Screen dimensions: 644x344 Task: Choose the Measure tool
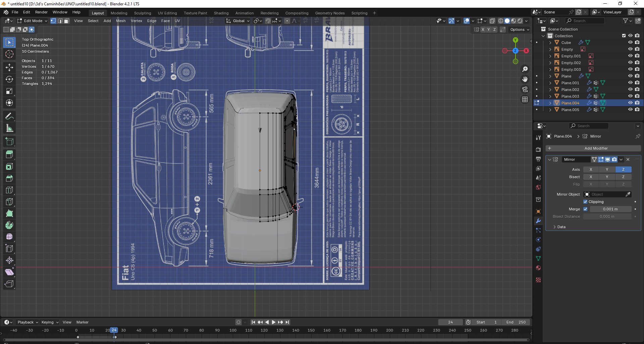click(x=9, y=128)
